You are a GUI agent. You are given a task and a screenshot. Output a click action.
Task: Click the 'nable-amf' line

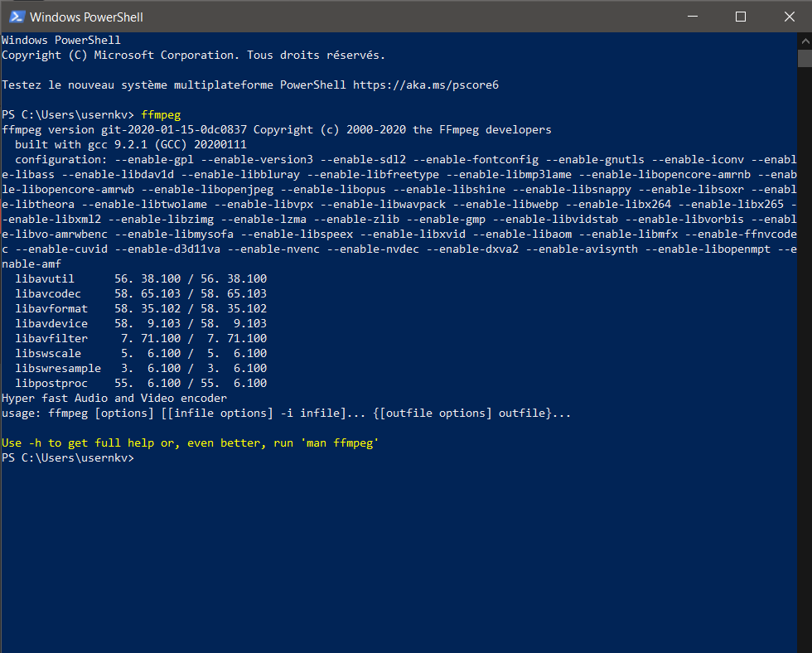tap(31, 264)
